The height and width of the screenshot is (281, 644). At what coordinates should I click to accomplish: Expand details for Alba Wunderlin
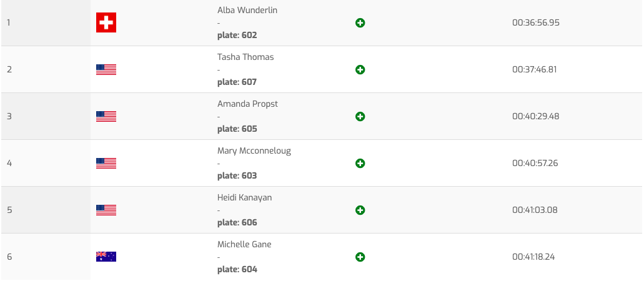click(360, 23)
